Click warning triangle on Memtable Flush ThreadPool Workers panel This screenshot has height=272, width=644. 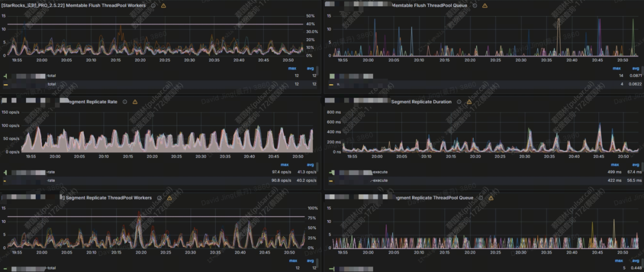pyautogui.click(x=163, y=6)
